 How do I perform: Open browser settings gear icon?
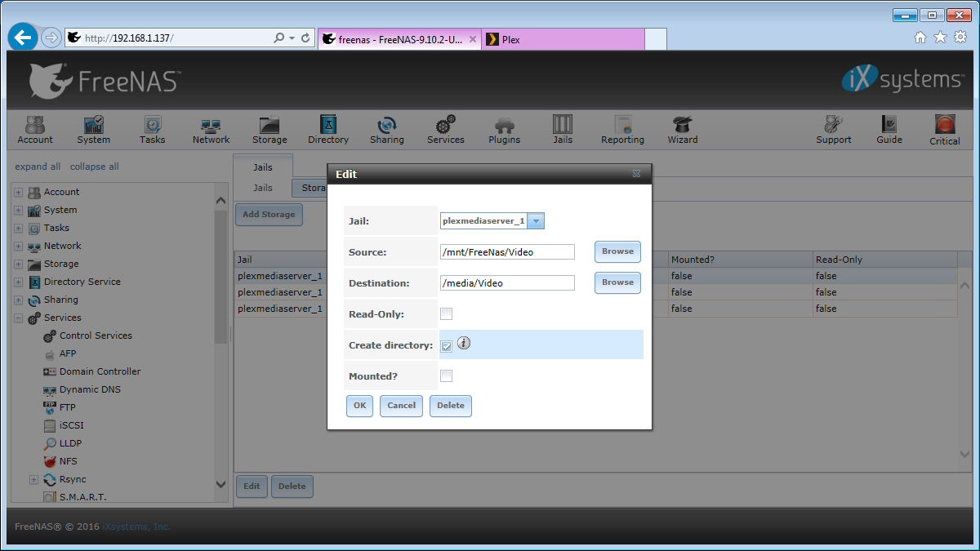click(960, 38)
